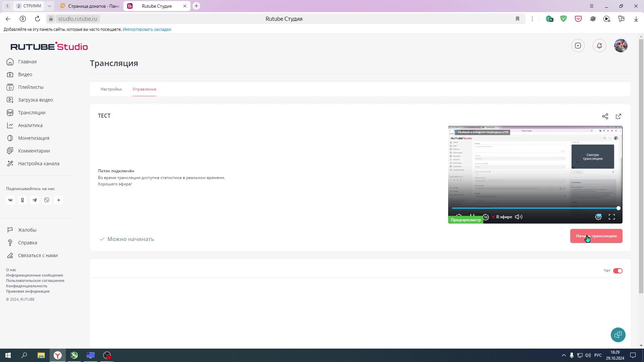The height and width of the screenshot is (362, 644).
Task: Open Правовая информация link
Action: [28, 291]
